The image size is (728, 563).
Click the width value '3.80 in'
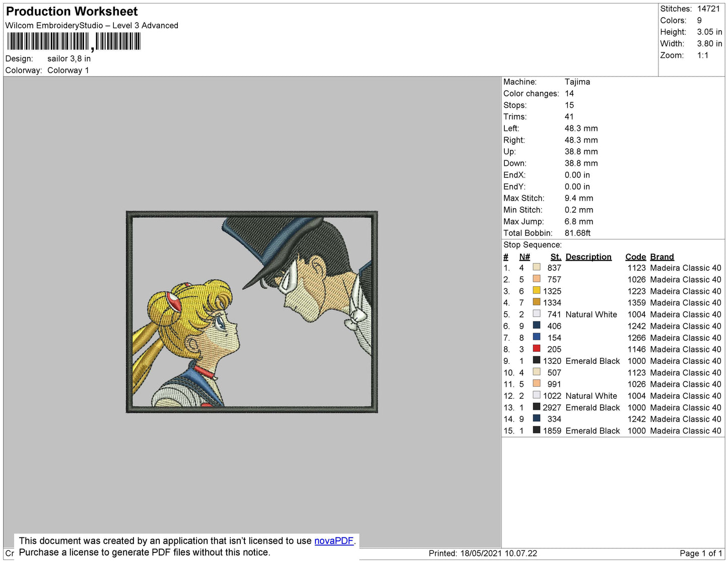[709, 44]
